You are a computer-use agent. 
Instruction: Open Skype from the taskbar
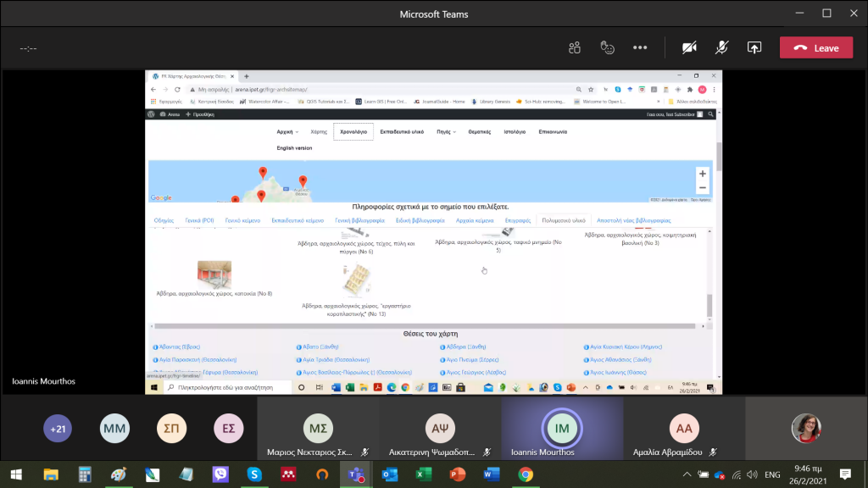click(253, 474)
